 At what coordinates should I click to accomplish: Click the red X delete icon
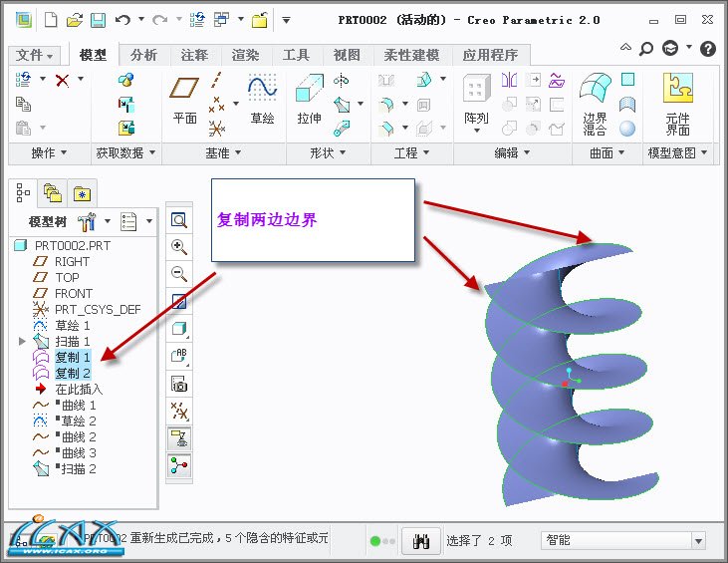coord(62,80)
